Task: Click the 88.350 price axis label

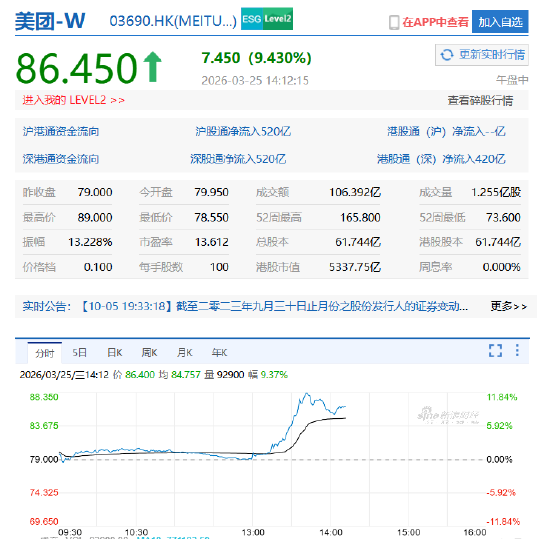Action: tap(44, 397)
